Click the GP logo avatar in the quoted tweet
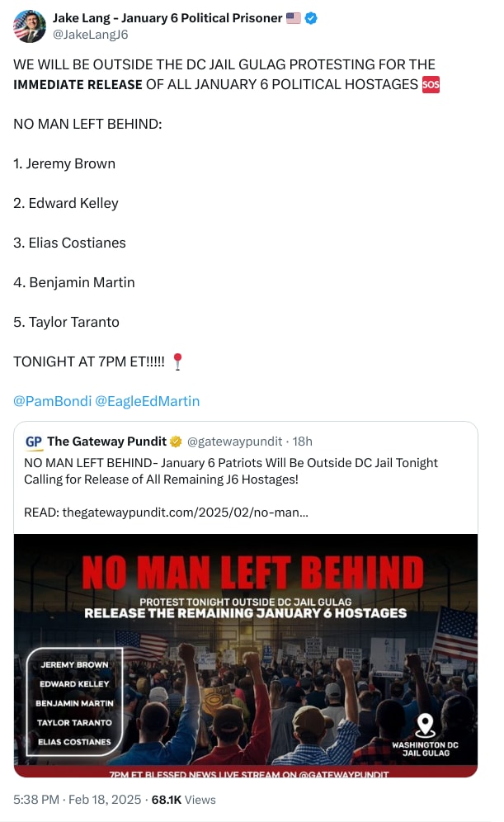 pyautogui.click(x=34, y=442)
